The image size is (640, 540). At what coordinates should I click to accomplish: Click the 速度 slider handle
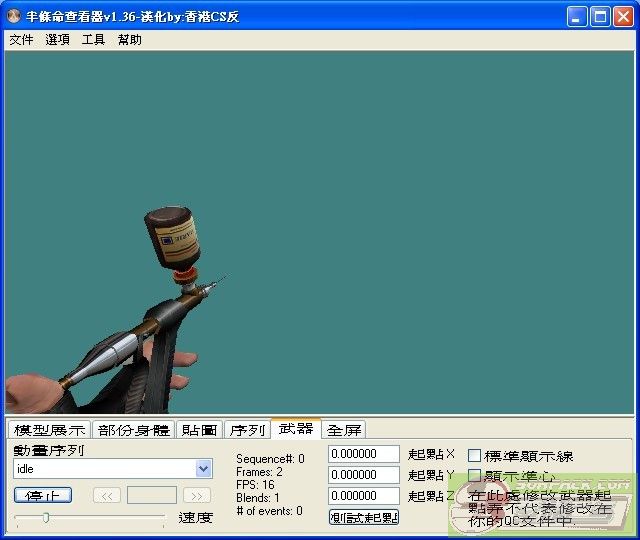tap(46, 518)
